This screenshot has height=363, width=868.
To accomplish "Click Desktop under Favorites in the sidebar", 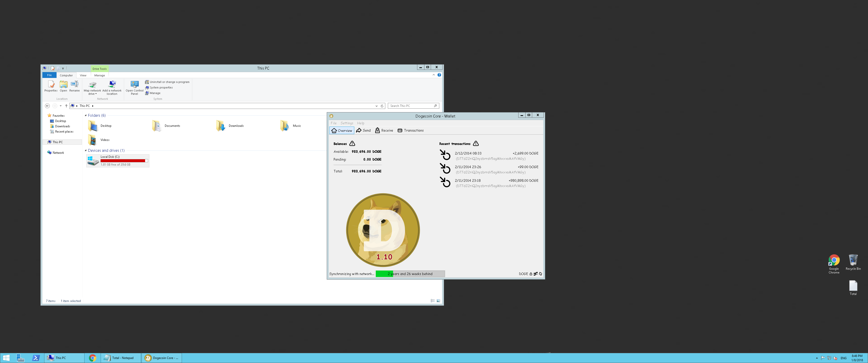I will click(58, 121).
